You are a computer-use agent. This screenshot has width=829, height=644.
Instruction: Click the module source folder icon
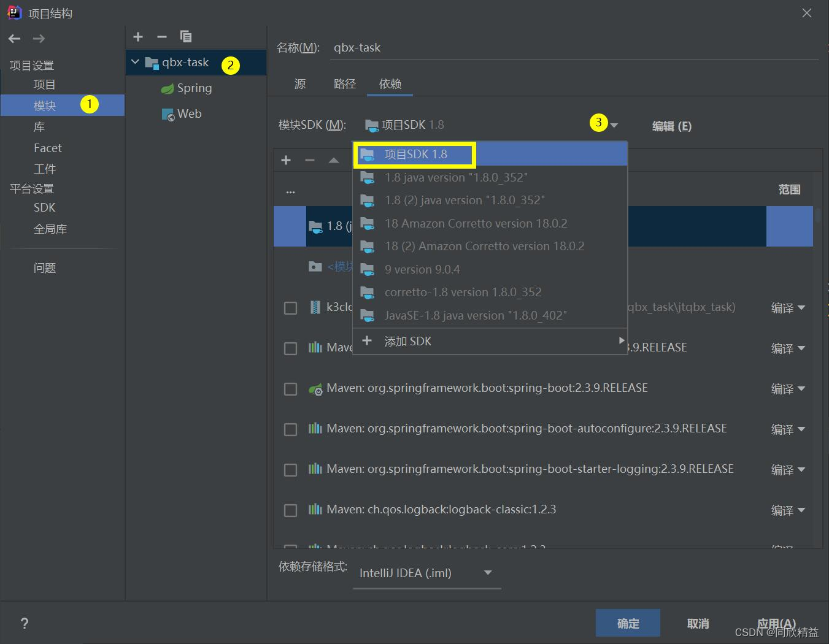(315, 267)
